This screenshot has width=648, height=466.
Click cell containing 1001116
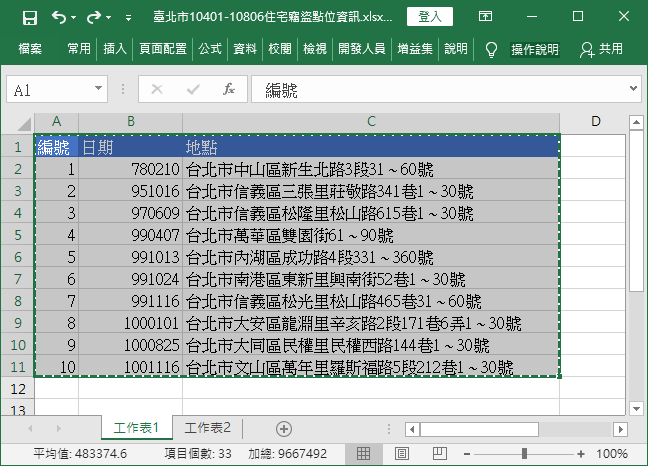tap(131, 367)
